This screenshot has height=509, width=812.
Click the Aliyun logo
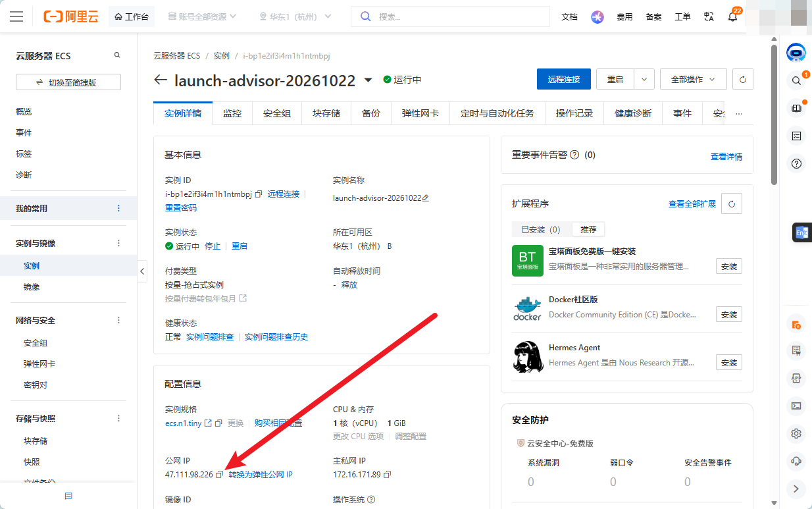pyautogui.click(x=71, y=16)
